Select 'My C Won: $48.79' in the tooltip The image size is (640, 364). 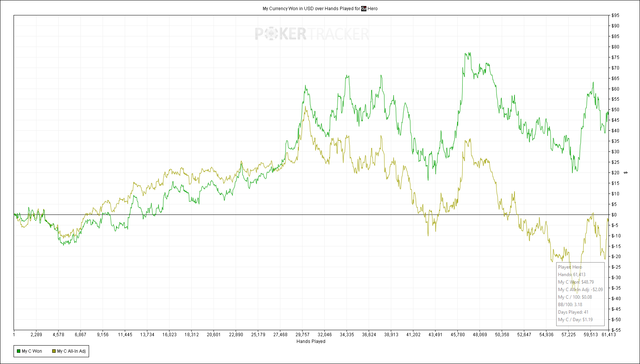click(x=576, y=282)
